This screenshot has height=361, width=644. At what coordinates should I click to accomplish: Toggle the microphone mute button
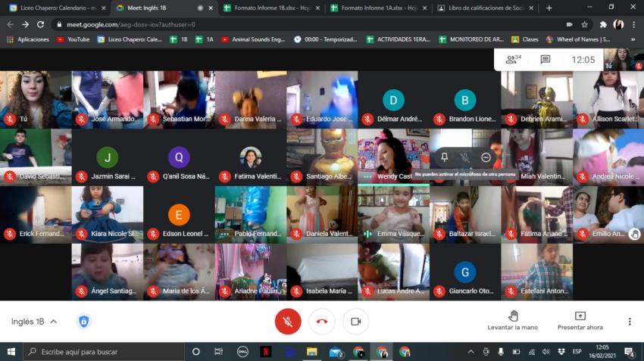click(287, 321)
